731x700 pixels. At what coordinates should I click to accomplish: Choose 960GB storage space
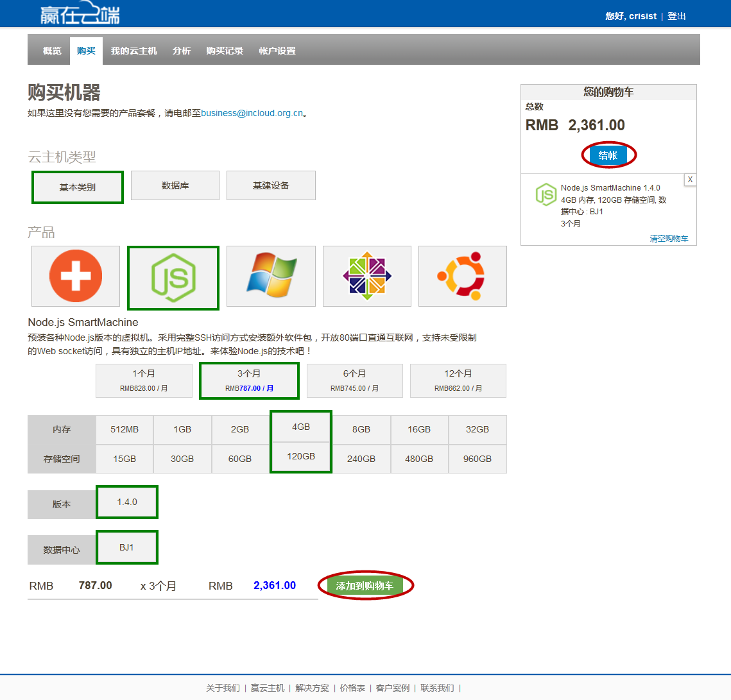(477, 459)
